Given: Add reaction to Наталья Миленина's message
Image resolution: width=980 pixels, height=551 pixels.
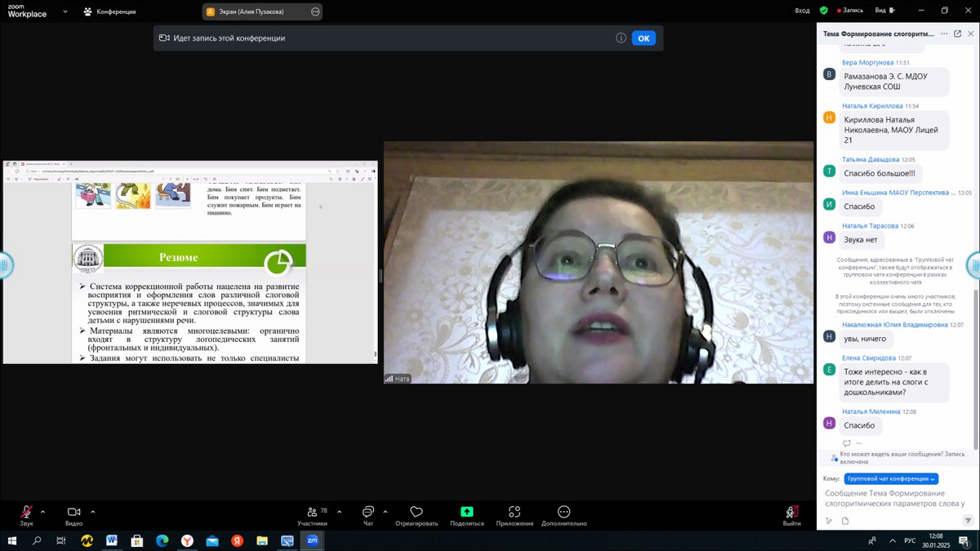Looking at the screenshot, I should 847,443.
